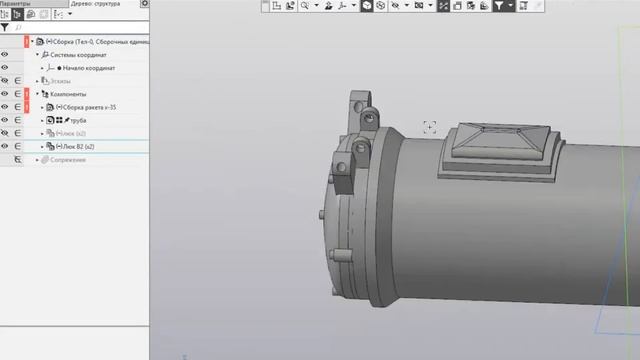
Task: Toggle visibility eye of Системы координат
Action: (4, 54)
